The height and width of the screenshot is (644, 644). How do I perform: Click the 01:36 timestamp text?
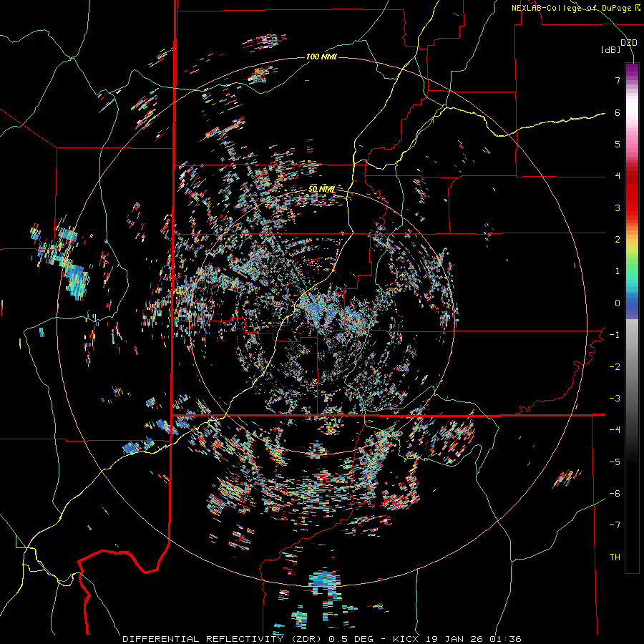point(505,639)
